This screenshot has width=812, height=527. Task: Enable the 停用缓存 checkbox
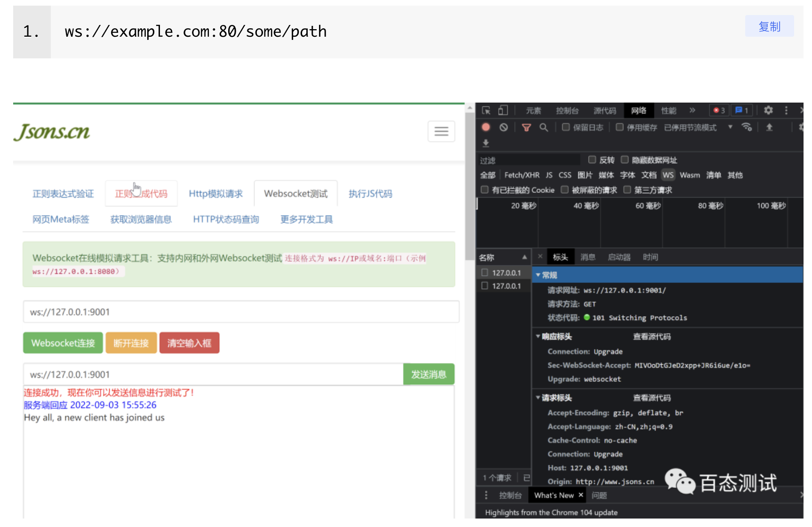620,127
